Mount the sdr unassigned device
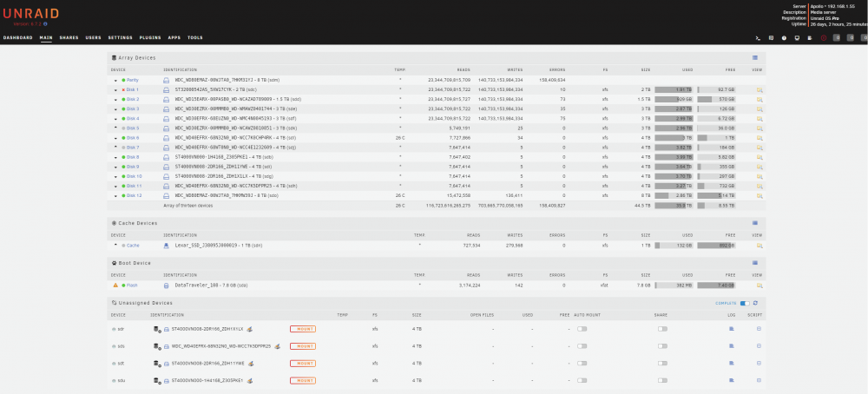This screenshot has height=394, width=868. pos(303,329)
